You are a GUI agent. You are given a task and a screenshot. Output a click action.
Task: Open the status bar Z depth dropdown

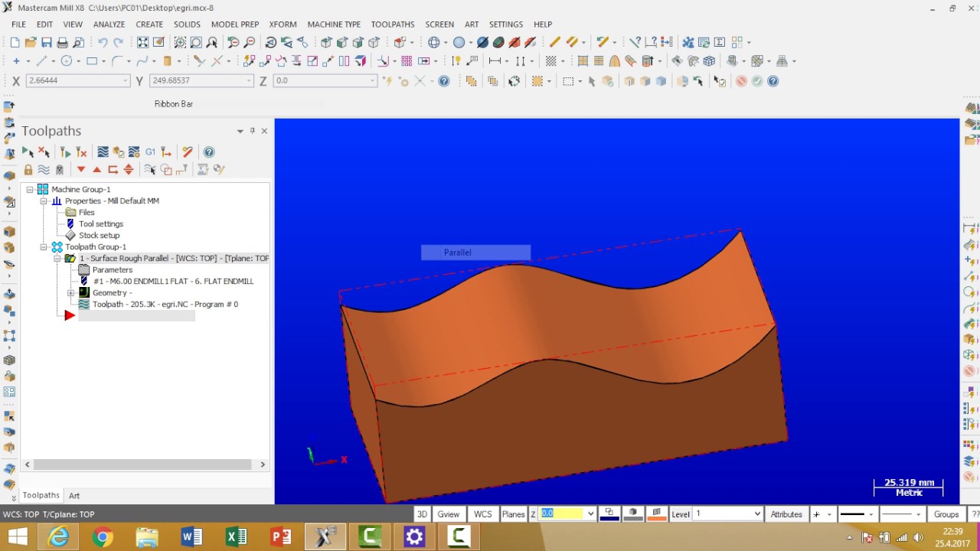(x=590, y=514)
